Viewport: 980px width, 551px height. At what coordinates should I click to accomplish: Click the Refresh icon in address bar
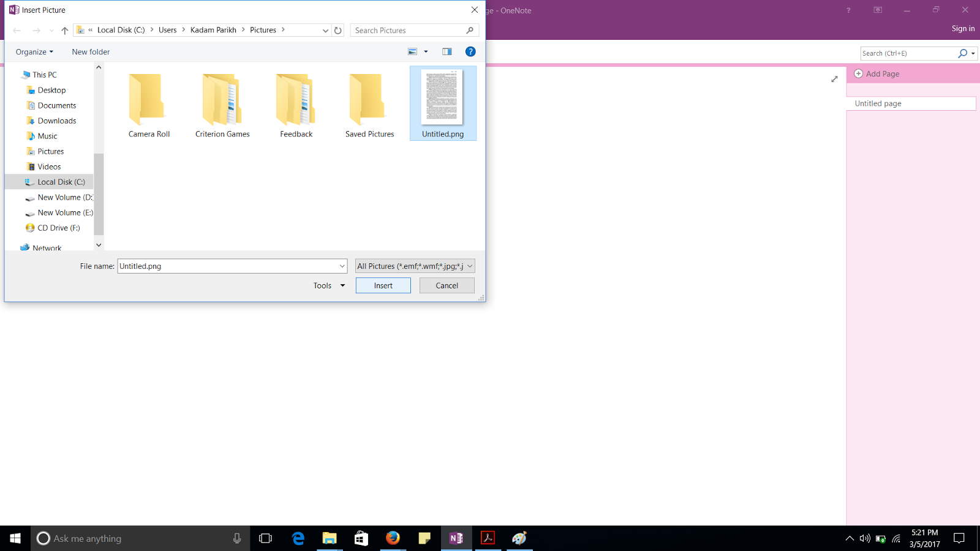tap(338, 30)
